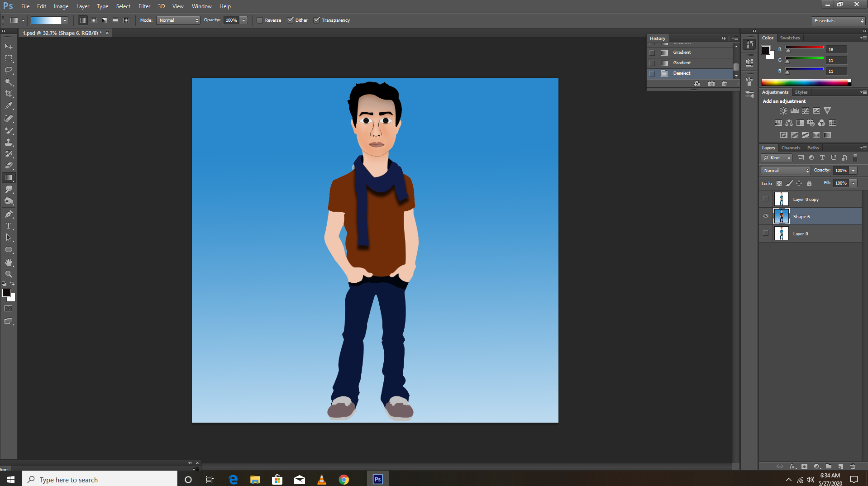Select the Brush tool

pos(9,130)
